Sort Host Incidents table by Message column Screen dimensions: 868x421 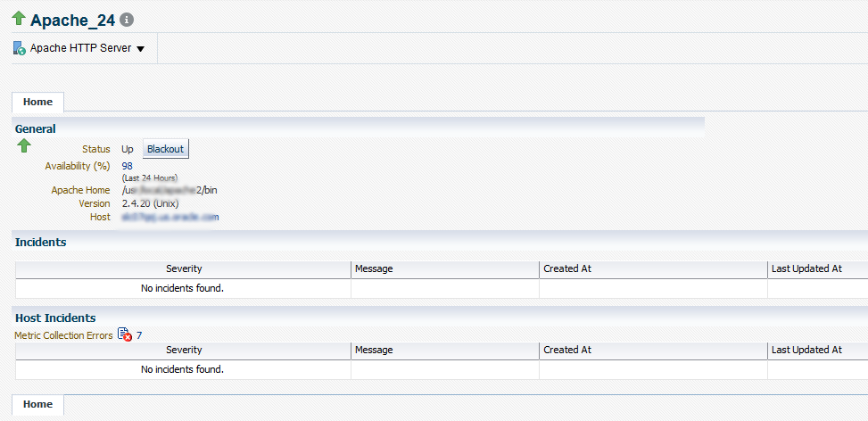click(x=445, y=351)
